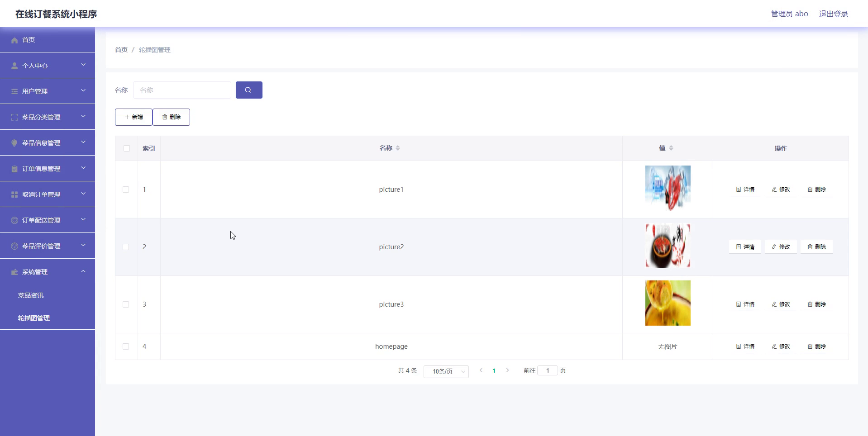
Task: Click 修改 for picture3 row
Action: [x=781, y=304]
